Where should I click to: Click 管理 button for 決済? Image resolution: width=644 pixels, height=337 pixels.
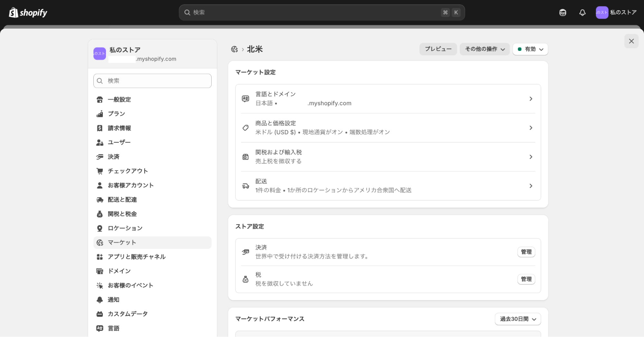(526, 252)
